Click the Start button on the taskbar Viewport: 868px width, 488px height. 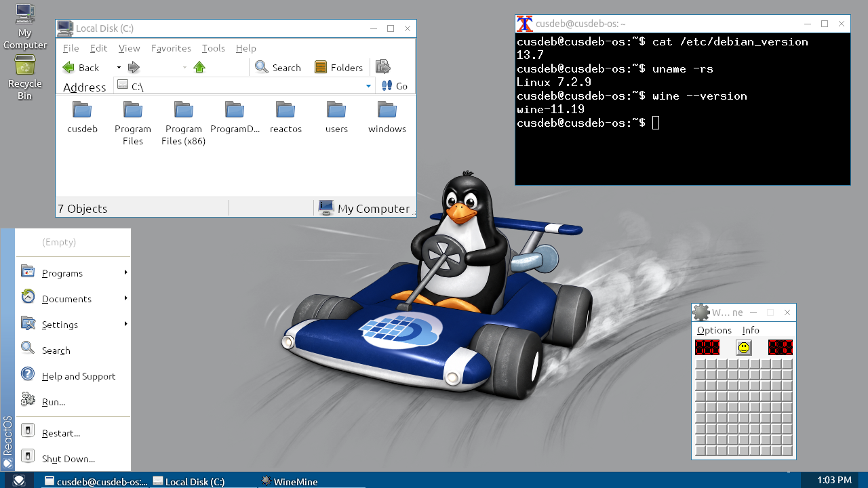[19, 481]
